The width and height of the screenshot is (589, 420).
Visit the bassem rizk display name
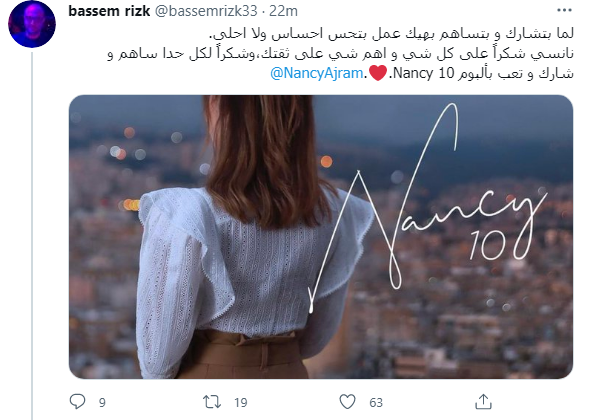(x=109, y=11)
